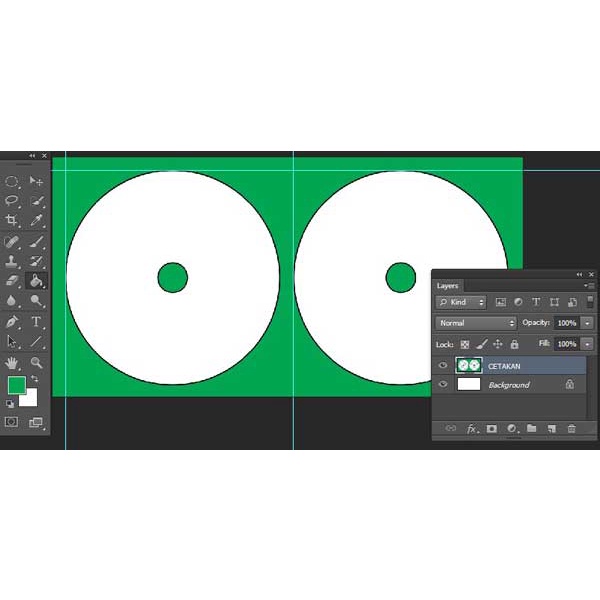Toggle lock transparent pixels in the Layers panel
Viewport: 600px width, 600px height.
(x=465, y=344)
